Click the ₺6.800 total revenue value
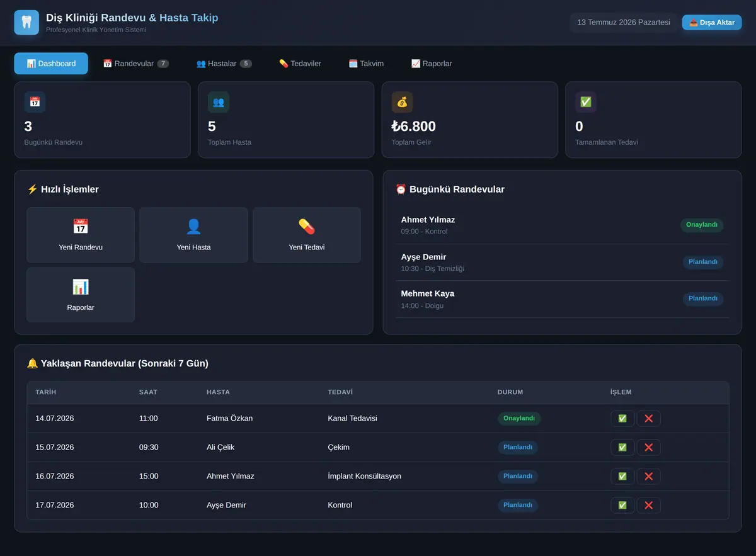The width and height of the screenshot is (756, 556). coord(414,127)
